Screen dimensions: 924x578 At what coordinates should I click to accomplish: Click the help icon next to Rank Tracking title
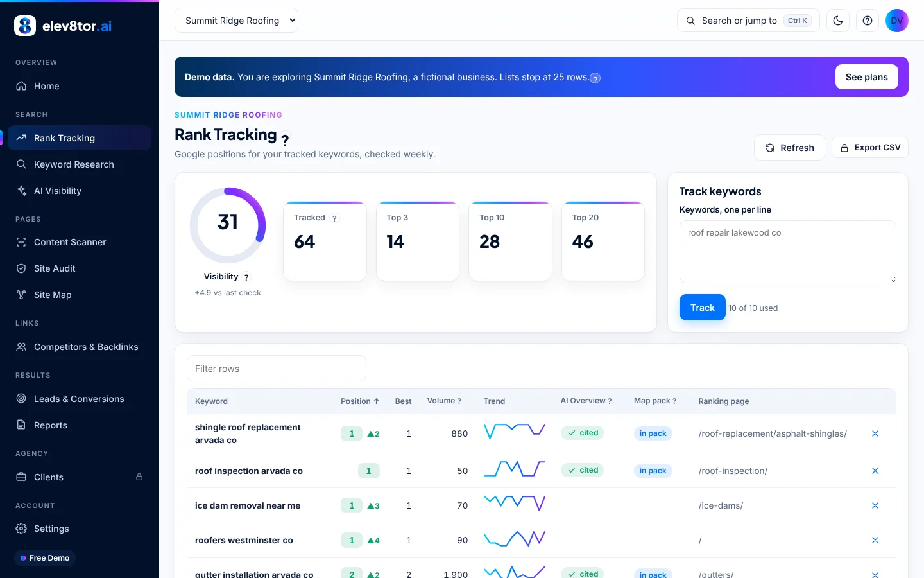coord(285,139)
